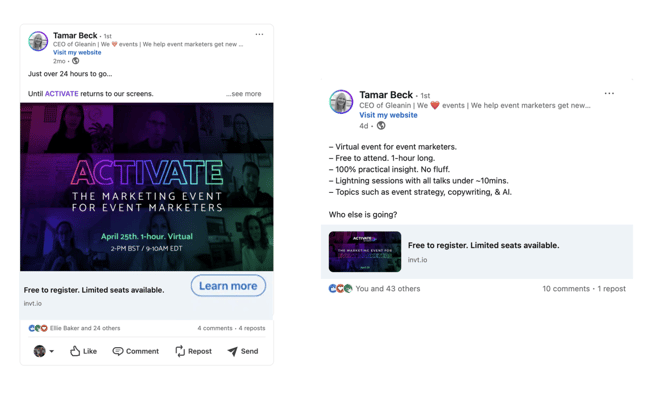Click the Like thumbs-up icon

click(x=75, y=351)
